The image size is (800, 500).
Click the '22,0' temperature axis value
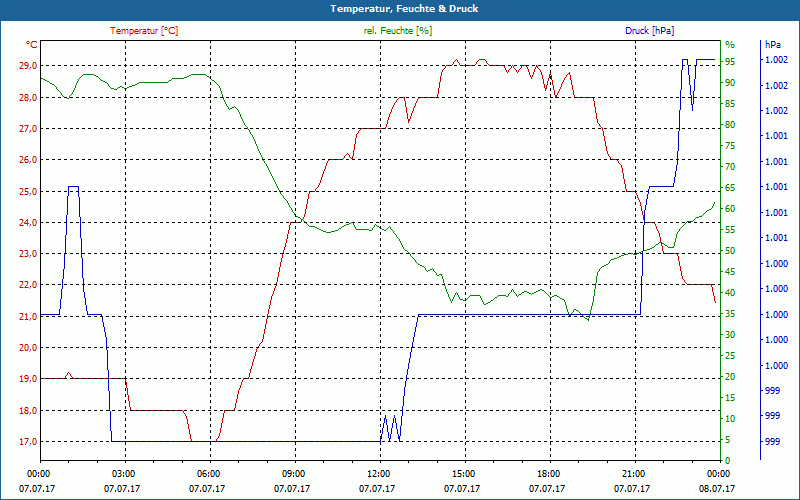click(x=29, y=285)
